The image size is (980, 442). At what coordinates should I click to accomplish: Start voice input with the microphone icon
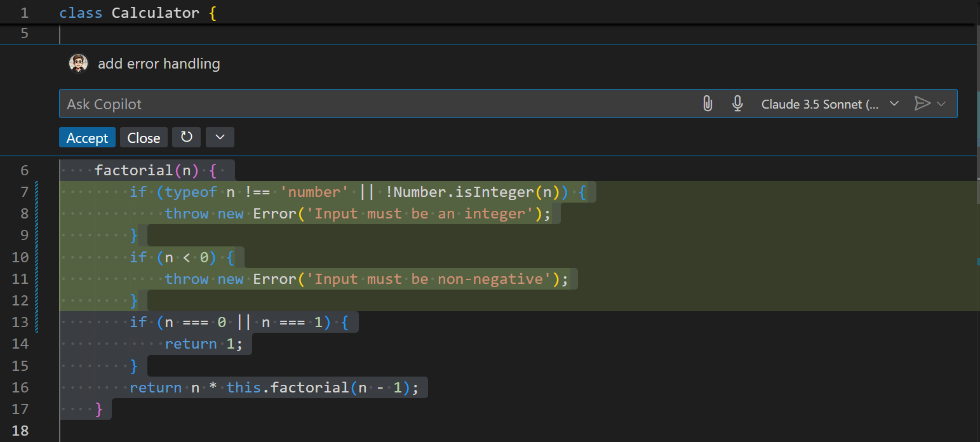click(x=737, y=103)
